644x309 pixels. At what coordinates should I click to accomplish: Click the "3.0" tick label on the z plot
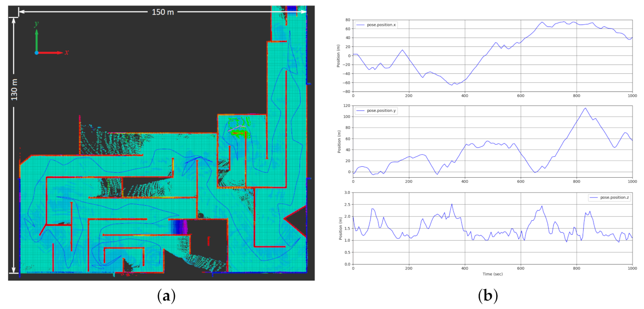(x=345, y=192)
